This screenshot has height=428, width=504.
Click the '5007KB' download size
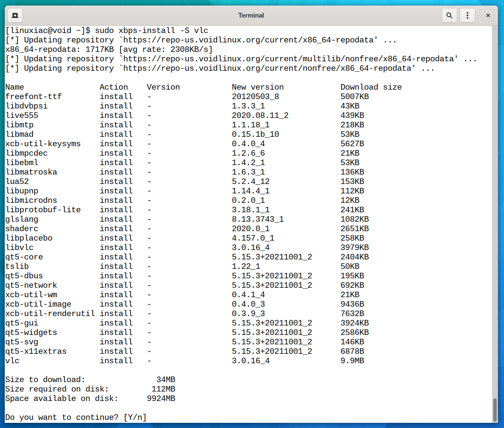coord(355,96)
